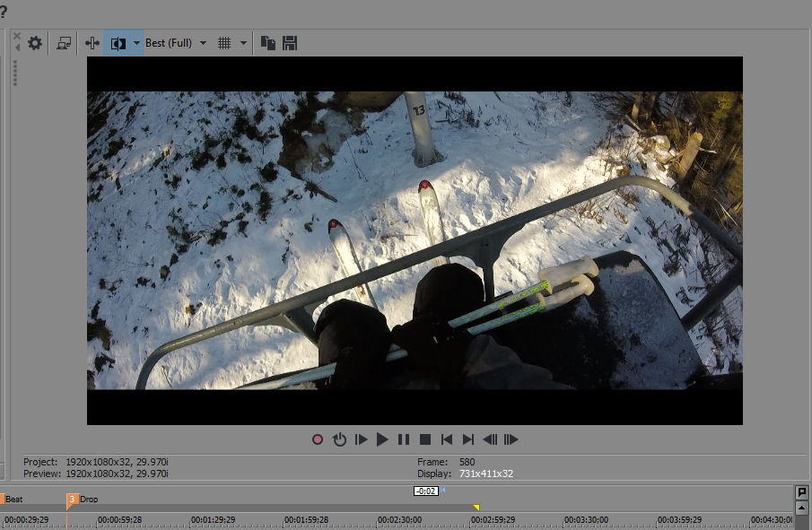The width and height of the screenshot is (812, 530).
Task: Go to End button
Action: [x=468, y=439]
